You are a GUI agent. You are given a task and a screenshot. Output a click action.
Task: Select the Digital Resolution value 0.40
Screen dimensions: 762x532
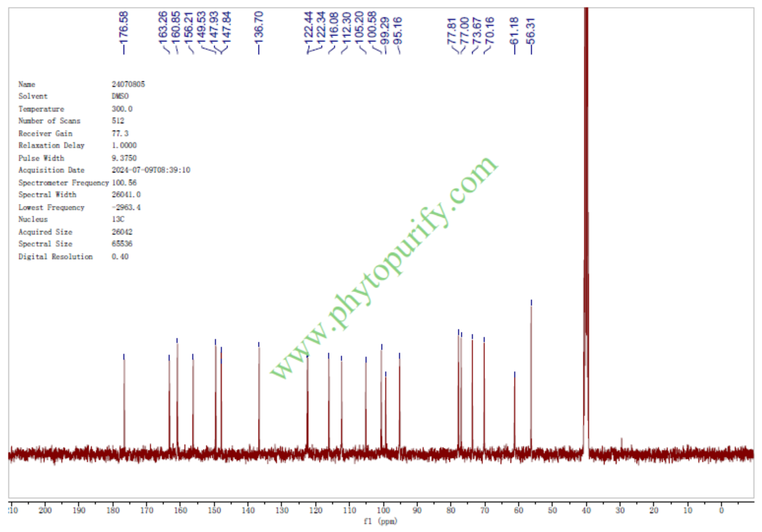120,256
